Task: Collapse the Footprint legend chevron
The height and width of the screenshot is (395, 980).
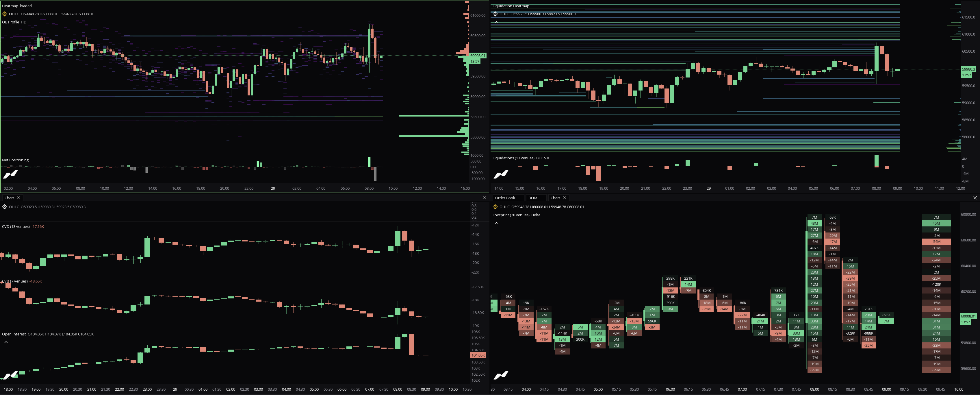Action: pos(496,223)
